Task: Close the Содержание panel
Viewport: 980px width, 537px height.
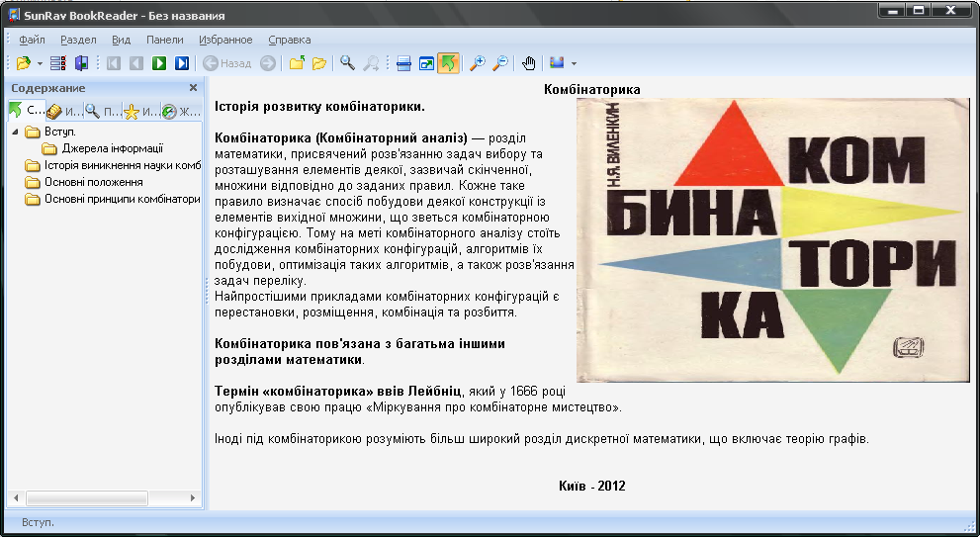Action: pyautogui.click(x=193, y=87)
